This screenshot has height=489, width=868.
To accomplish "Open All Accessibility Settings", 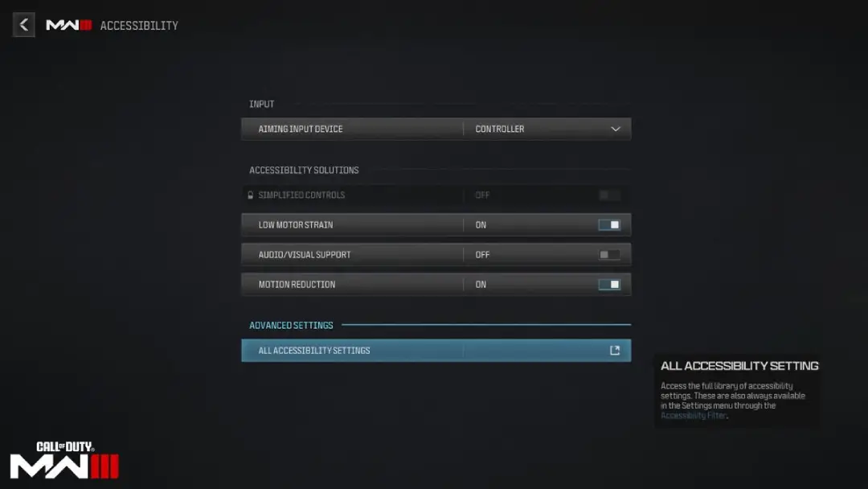I will [436, 351].
